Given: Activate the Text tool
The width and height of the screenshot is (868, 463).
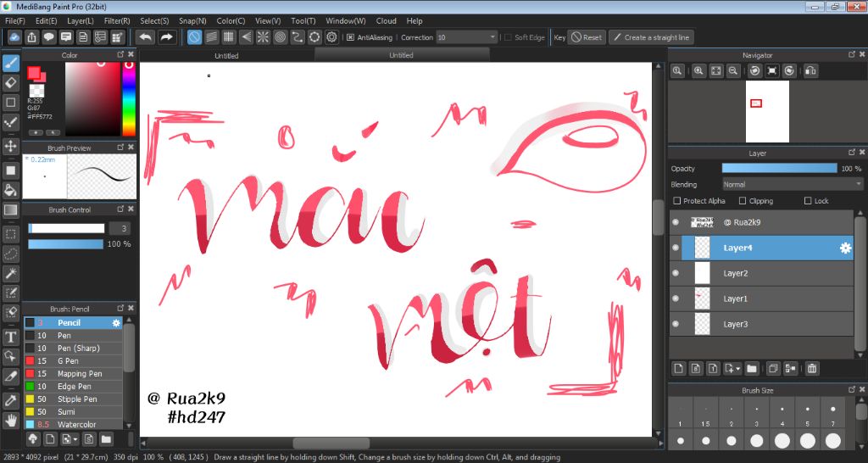Looking at the screenshot, I should 10,337.
